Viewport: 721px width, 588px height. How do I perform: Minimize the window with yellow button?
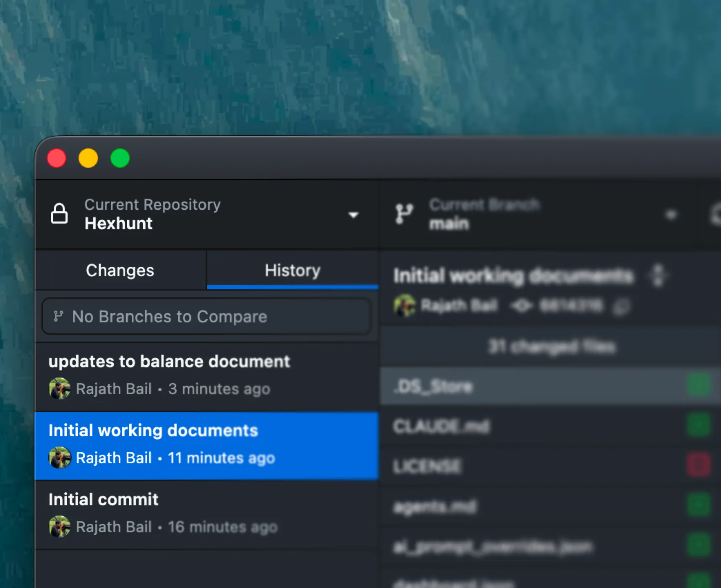point(88,159)
